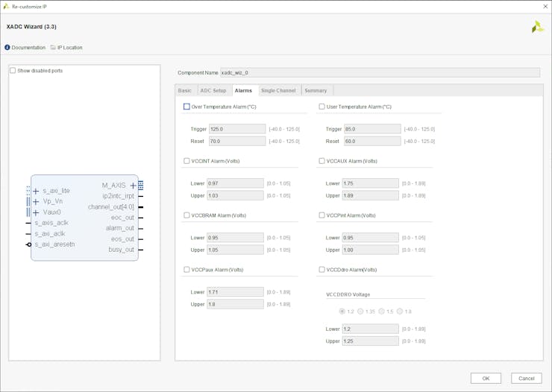Click VCCPint Lower field 0.95
Viewport: 552px width, 392px height.
coord(370,238)
